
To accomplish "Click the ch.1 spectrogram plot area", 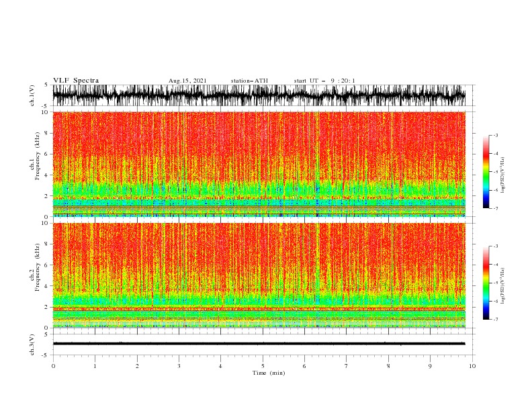I will coord(259,164).
